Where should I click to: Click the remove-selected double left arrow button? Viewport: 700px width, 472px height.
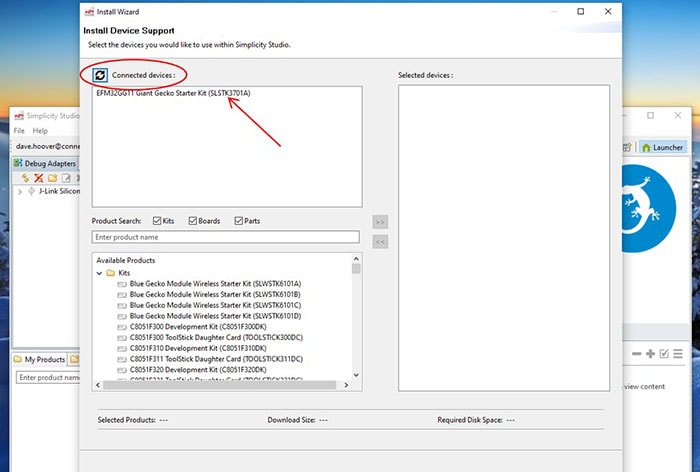pyautogui.click(x=380, y=241)
